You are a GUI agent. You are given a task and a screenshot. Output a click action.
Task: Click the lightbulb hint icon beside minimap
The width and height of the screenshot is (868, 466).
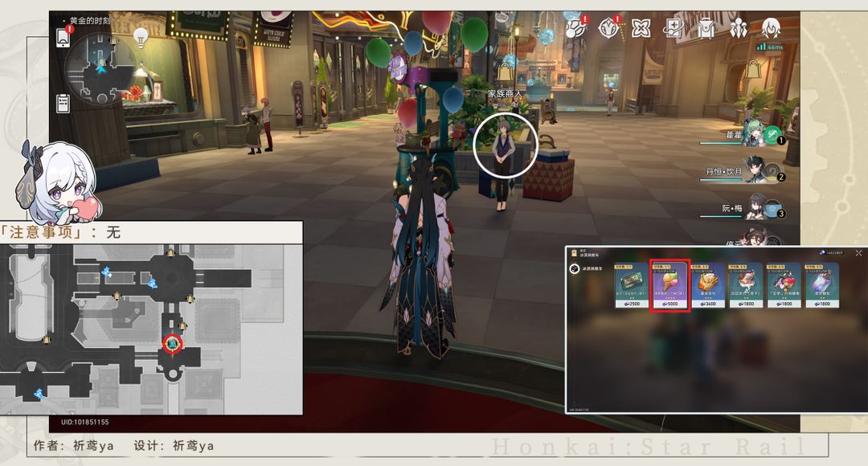[141, 38]
